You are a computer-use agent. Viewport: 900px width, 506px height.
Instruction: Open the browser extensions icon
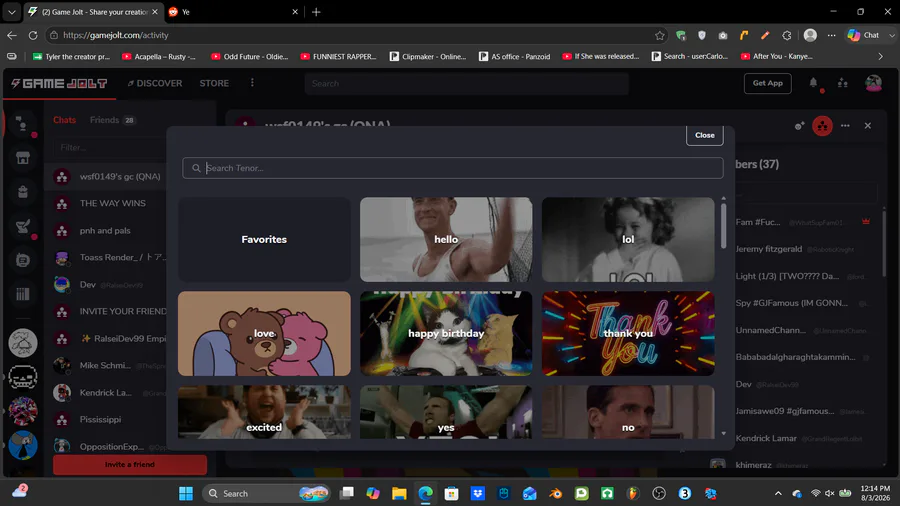pos(786,35)
